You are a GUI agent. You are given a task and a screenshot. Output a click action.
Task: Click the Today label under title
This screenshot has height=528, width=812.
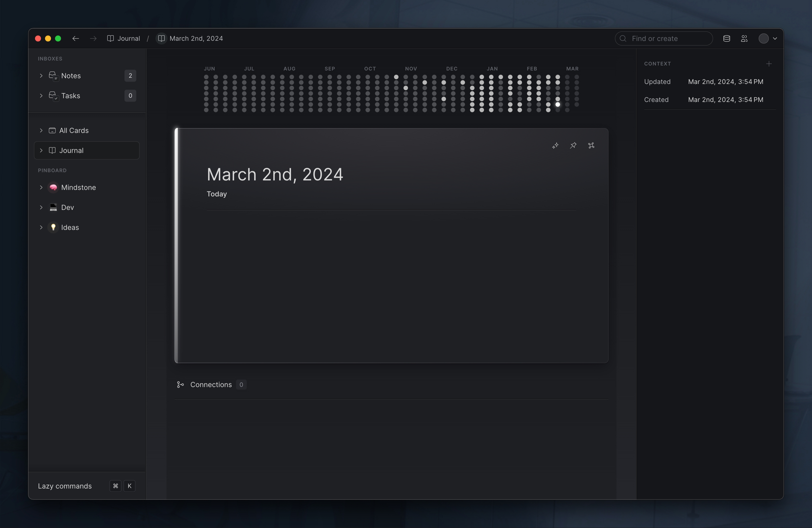pyautogui.click(x=217, y=194)
